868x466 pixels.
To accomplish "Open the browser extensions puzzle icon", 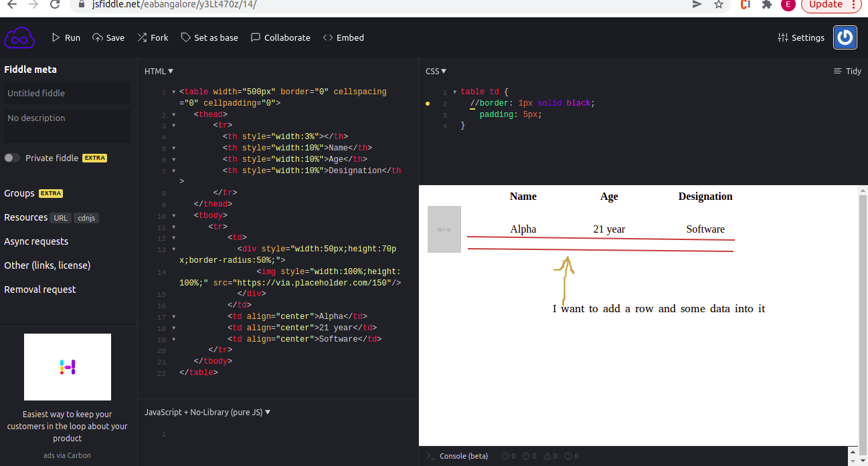I will pyautogui.click(x=767, y=4).
